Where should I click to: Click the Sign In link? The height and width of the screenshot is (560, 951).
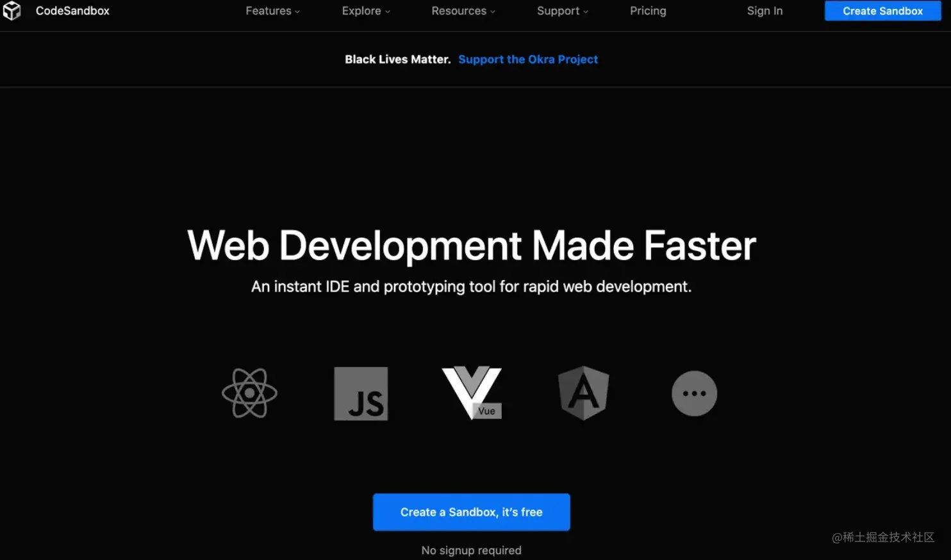tap(765, 11)
